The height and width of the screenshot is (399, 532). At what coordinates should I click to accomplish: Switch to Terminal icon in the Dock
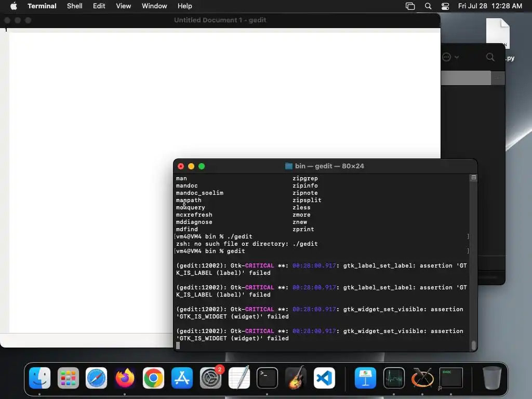coord(268,378)
